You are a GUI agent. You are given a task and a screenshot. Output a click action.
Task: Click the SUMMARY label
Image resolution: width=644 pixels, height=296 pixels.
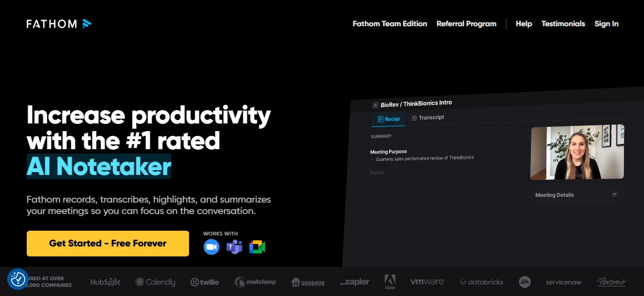pos(381,136)
